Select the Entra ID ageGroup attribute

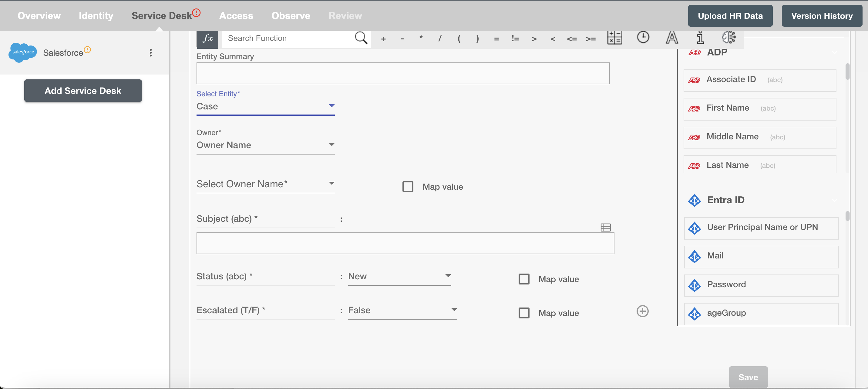point(761,314)
